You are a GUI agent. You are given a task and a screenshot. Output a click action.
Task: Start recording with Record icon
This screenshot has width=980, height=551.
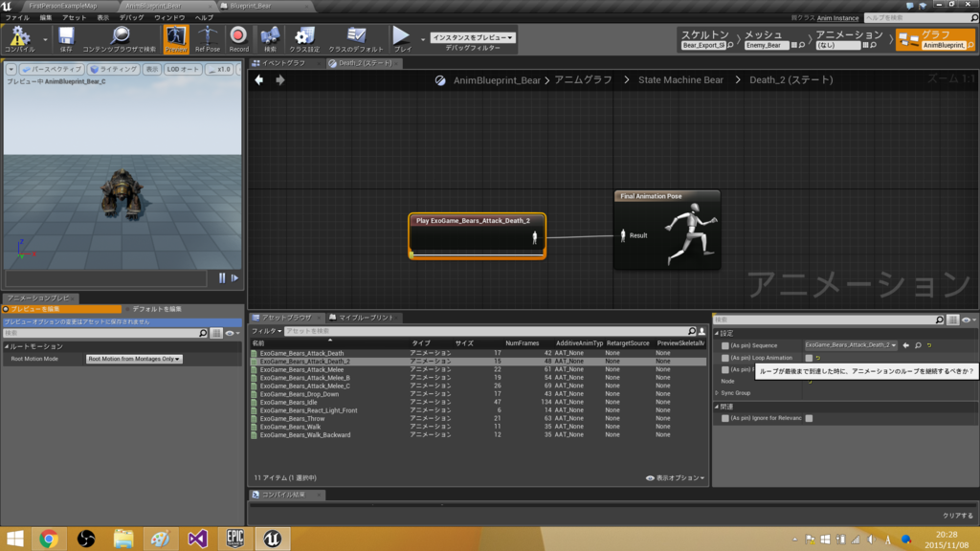point(238,38)
